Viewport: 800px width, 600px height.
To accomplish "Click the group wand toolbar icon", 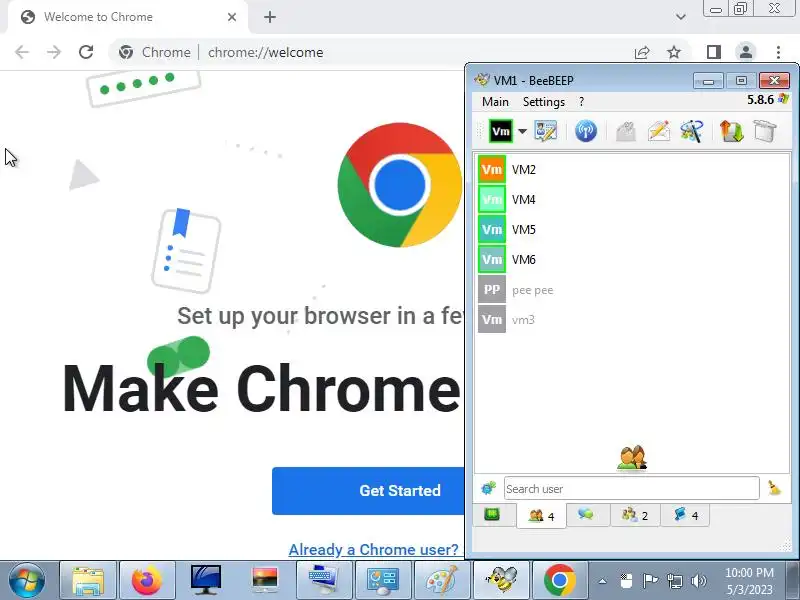I will tap(691, 131).
